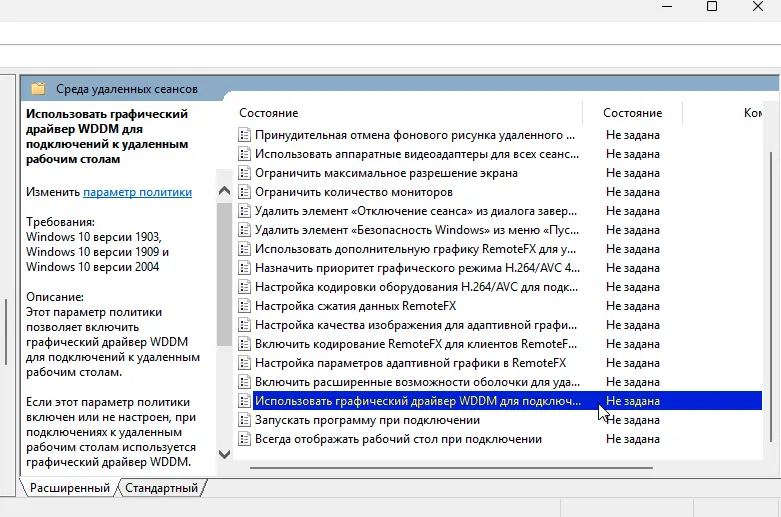
Task: Select Настройка сжатия данных RemoteFX policy
Action: pos(356,306)
